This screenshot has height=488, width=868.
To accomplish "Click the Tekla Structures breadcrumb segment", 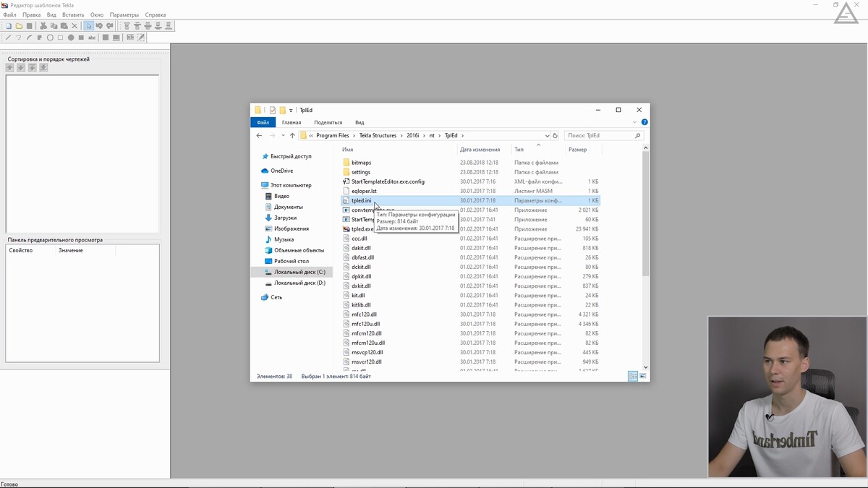I will (378, 135).
